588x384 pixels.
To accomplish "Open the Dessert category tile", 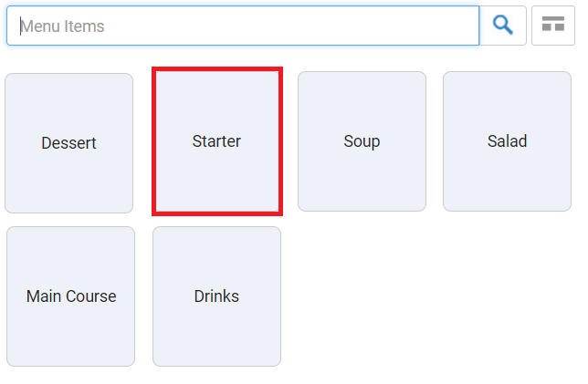I will (x=69, y=143).
